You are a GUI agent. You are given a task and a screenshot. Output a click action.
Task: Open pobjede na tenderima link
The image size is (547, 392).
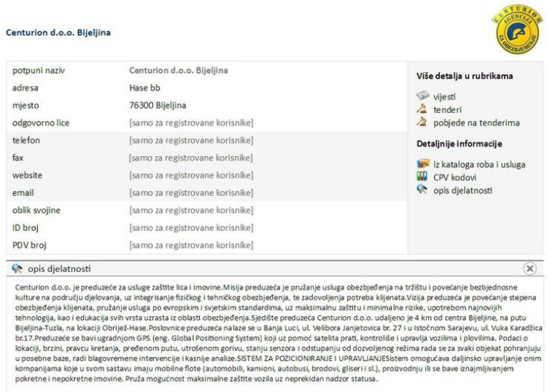tap(476, 122)
